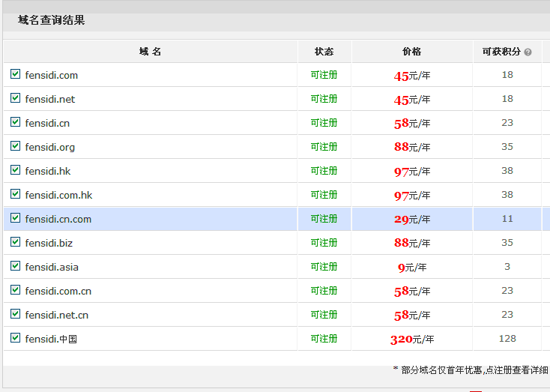Deselect the fensidi.net.cn checkbox
The height and width of the screenshot is (392, 550).
pyautogui.click(x=16, y=314)
